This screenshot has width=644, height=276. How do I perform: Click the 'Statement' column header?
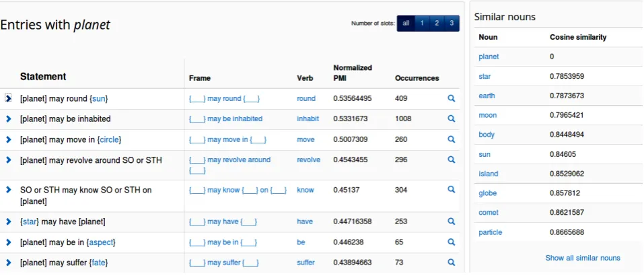coord(43,77)
